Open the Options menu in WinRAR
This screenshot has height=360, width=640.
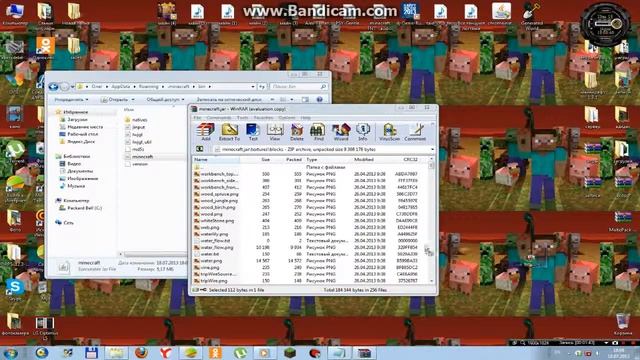[287, 118]
